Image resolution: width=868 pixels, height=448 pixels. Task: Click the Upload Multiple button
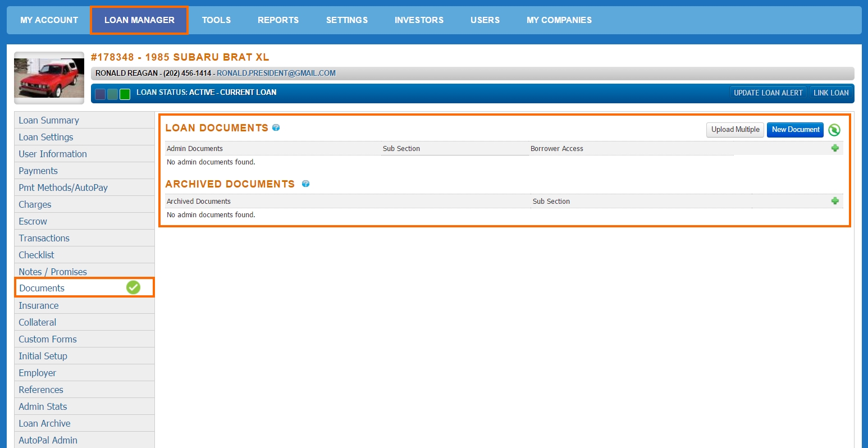(735, 130)
